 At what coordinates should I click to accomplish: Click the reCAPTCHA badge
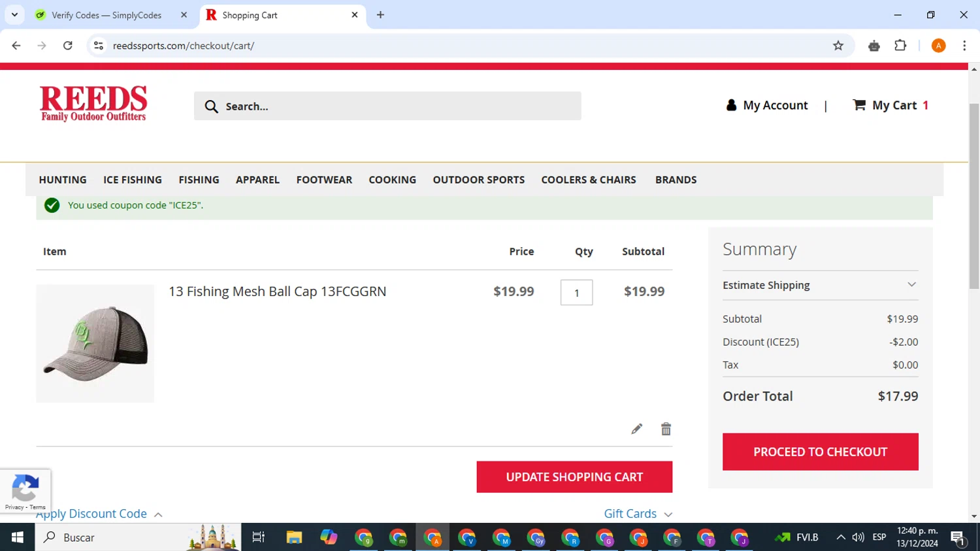click(25, 491)
